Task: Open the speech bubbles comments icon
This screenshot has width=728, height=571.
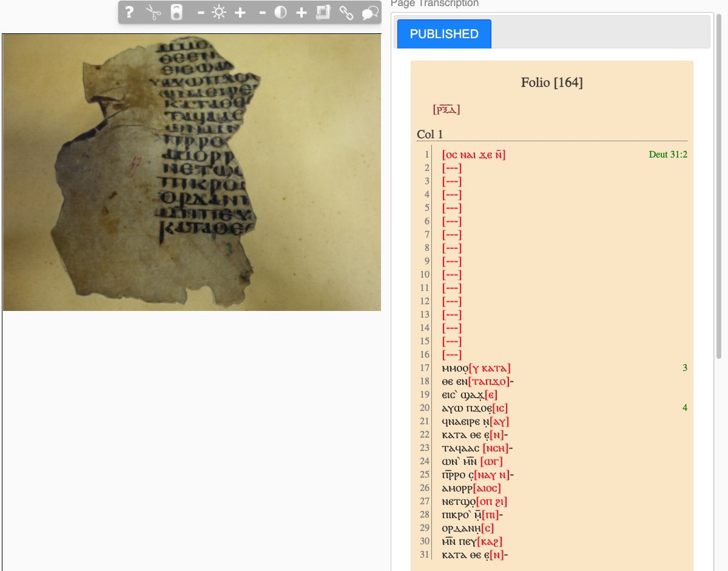Action: tap(369, 12)
